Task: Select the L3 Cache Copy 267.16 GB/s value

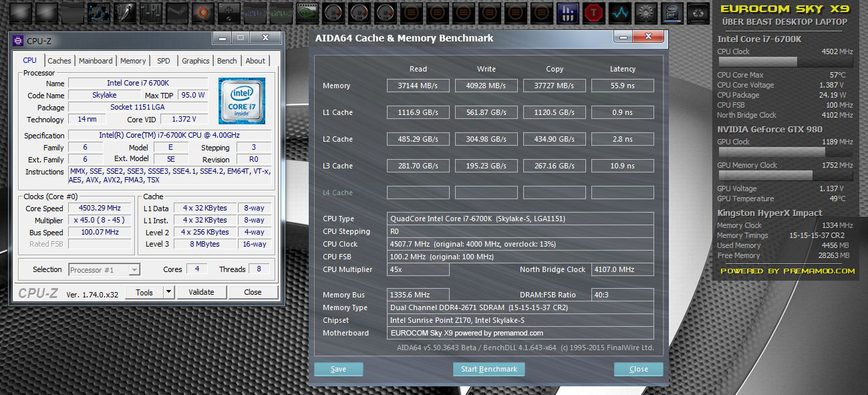Action: pyautogui.click(x=555, y=166)
